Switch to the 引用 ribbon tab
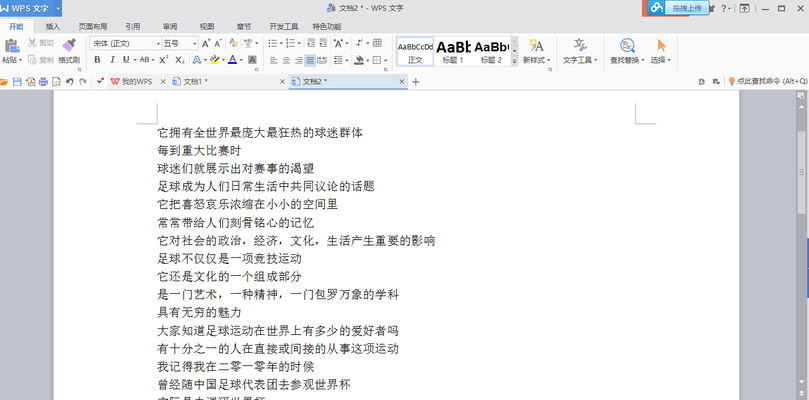The width and height of the screenshot is (809, 400). coord(133,27)
